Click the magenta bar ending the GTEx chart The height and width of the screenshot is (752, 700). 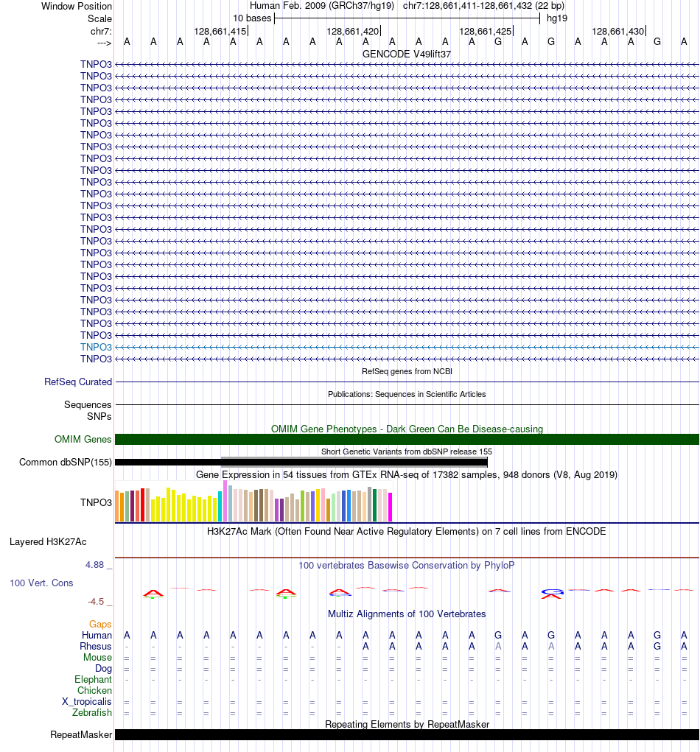coord(390,507)
